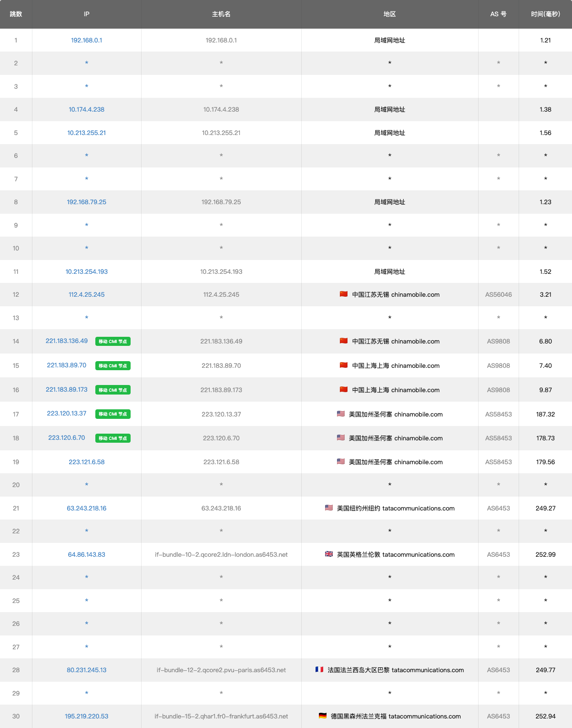Click the Germany flag in hop 30

pos(323,716)
